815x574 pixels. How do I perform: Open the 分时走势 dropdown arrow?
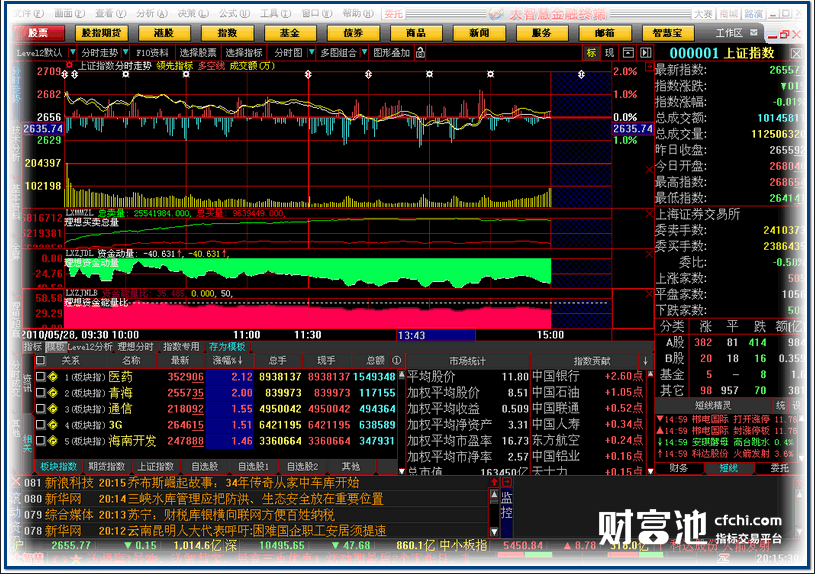pos(126,53)
